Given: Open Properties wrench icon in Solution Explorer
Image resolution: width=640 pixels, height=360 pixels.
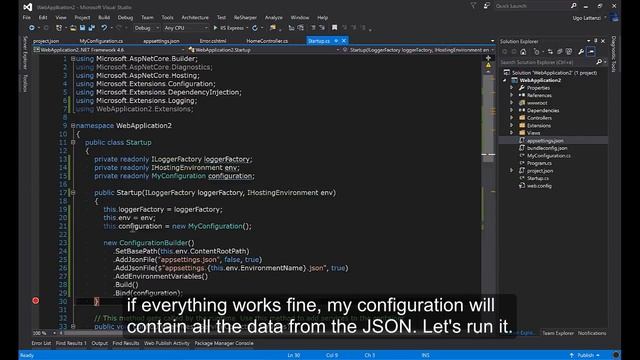Looking at the screenshot, I should click(x=581, y=52).
